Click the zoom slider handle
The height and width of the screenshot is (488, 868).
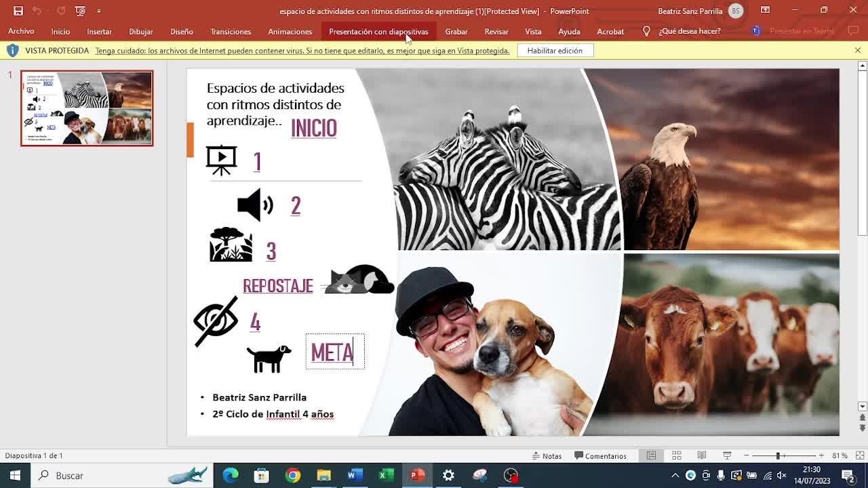click(x=778, y=455)
